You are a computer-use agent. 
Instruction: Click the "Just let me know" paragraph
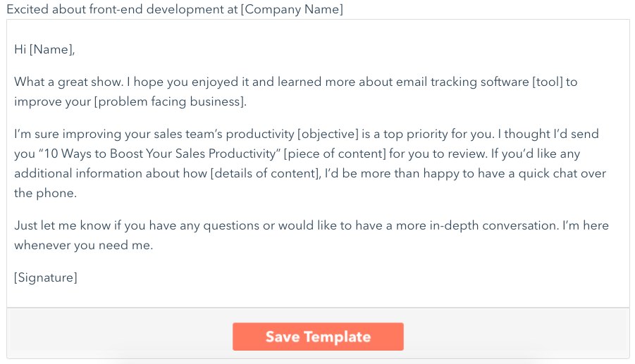(x=312, y=235)
